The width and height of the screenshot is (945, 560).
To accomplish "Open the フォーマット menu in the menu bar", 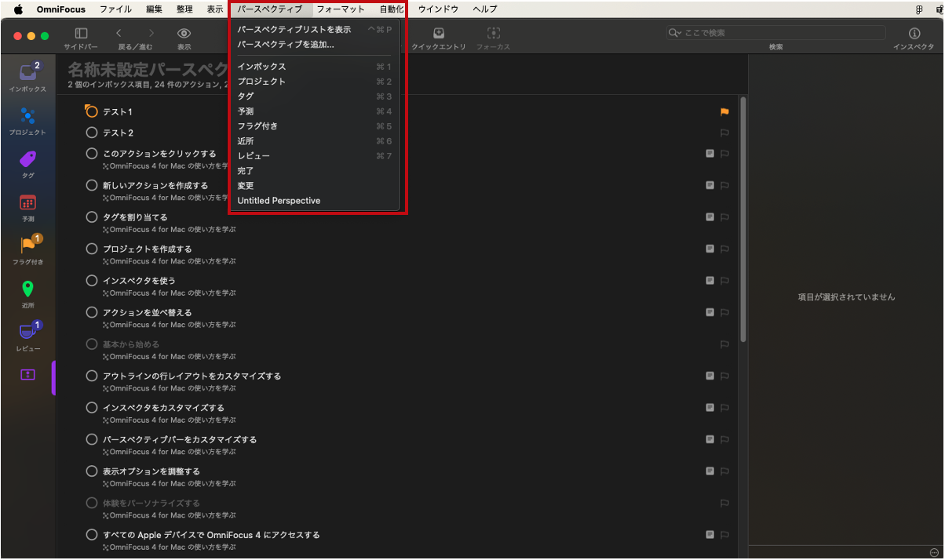I will pyautogui.click(x=341, y=9).
